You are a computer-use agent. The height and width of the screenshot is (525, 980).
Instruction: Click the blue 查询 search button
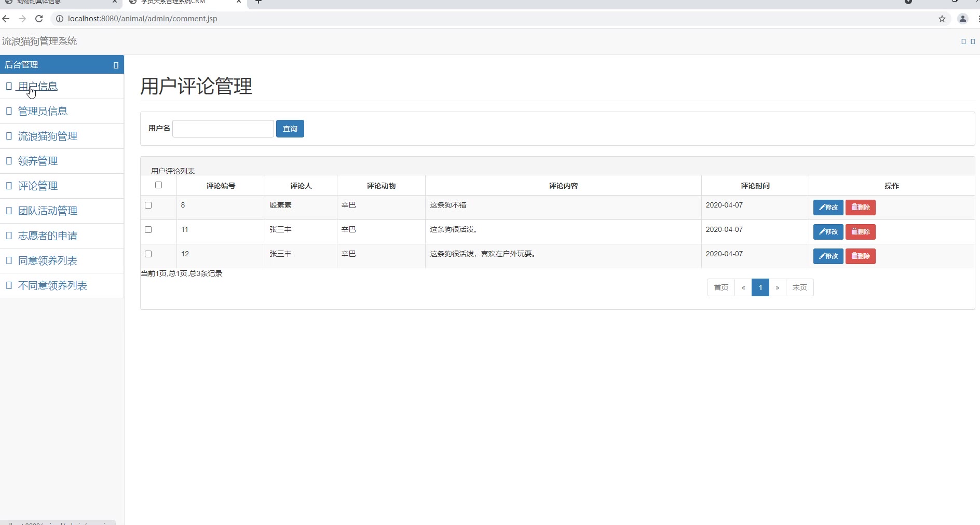(290, 129)
